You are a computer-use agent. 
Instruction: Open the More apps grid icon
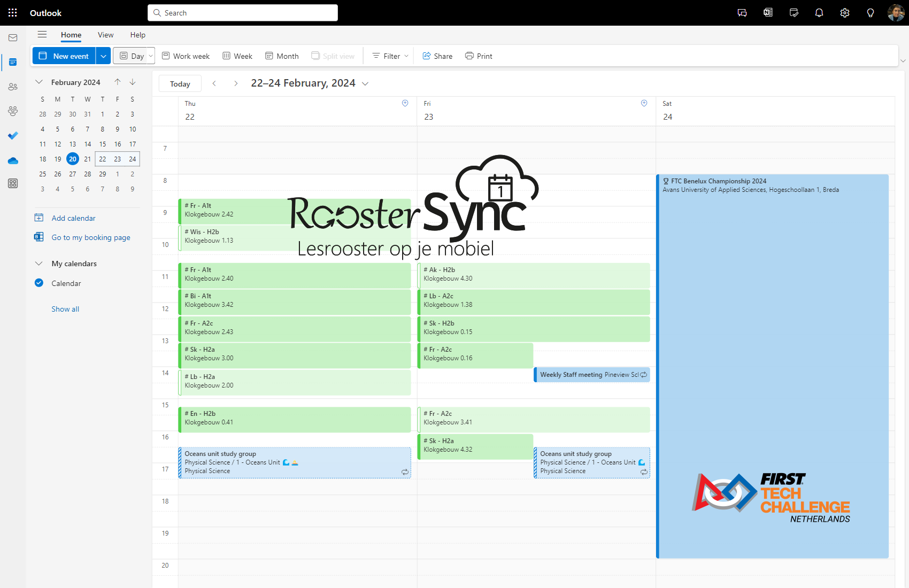(x=13, y=183)
